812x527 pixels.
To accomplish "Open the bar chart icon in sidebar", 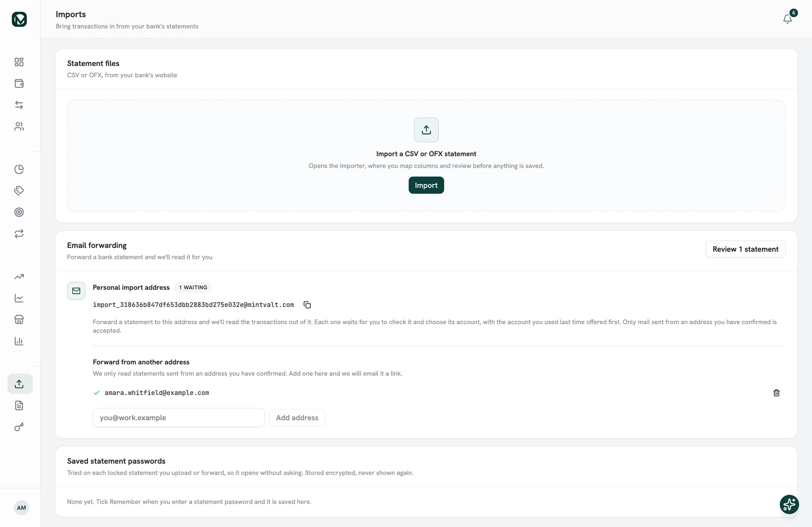I will pyautogui.click(x=19, y=341).
